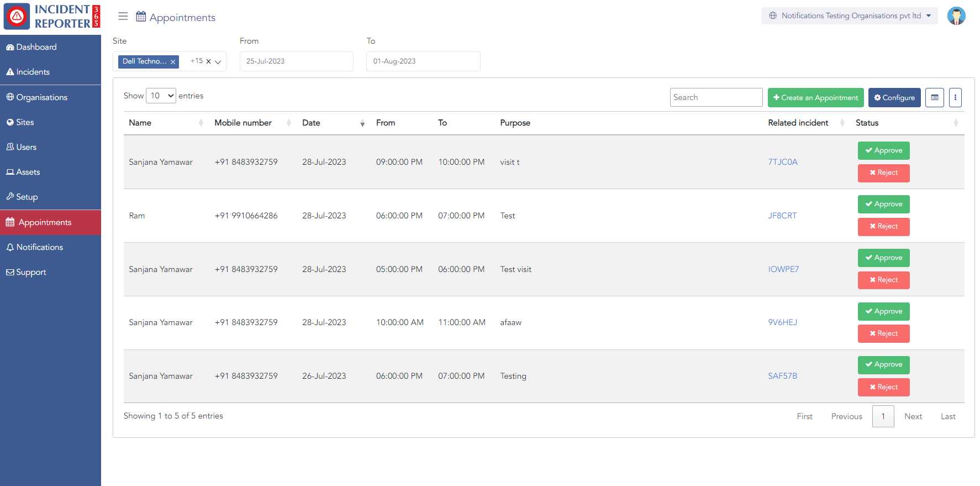Click the hamburger menu icon to collapse sidebar
This screenshot has height=486, width=980.
123,17
